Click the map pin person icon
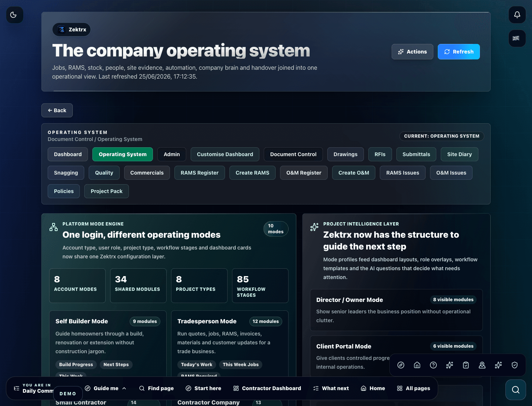The height and width of the screenshot is (406, 532). click(x=482, y=365)
